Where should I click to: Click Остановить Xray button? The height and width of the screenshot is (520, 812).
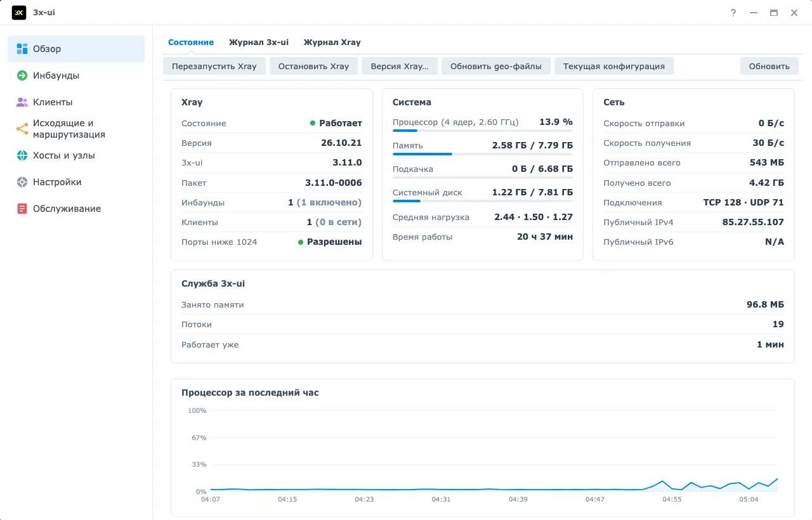pos(313,66)
